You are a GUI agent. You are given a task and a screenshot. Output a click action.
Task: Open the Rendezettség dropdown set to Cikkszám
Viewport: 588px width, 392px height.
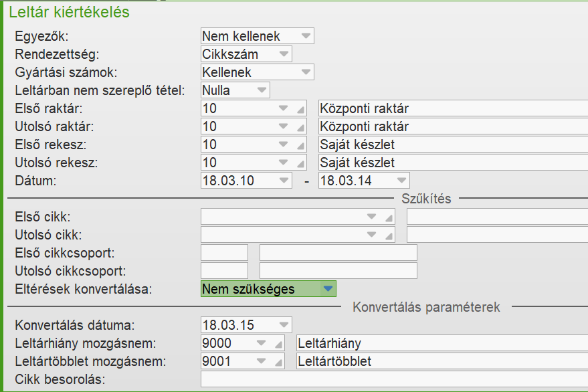284,54
